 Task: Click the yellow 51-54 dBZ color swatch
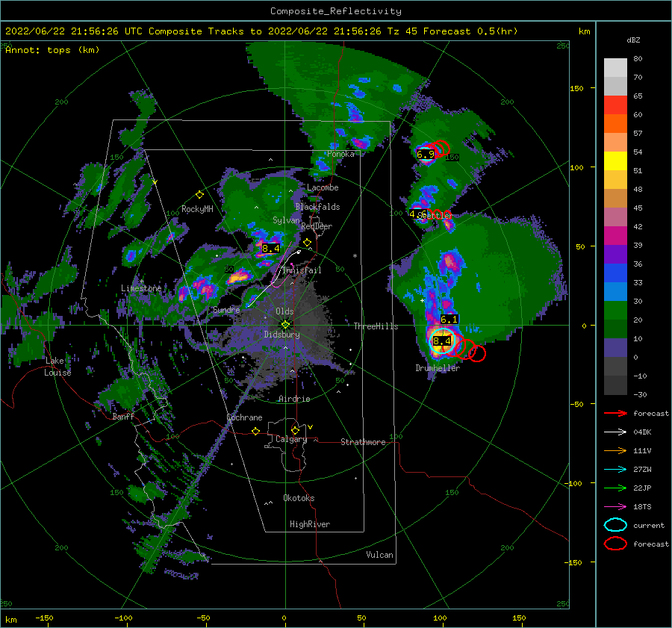tap(615, 161)
